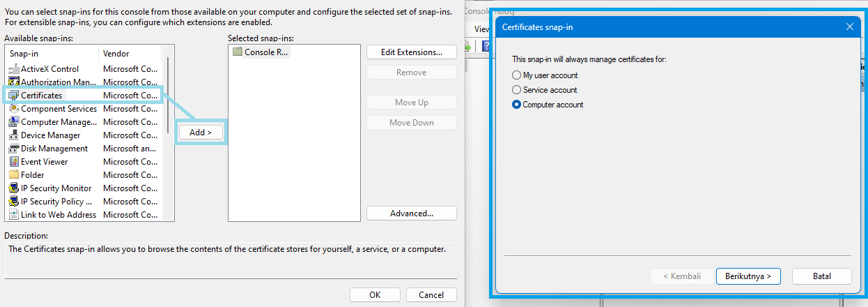Choose My user account option
868x307 pixels.
(516, 75)
